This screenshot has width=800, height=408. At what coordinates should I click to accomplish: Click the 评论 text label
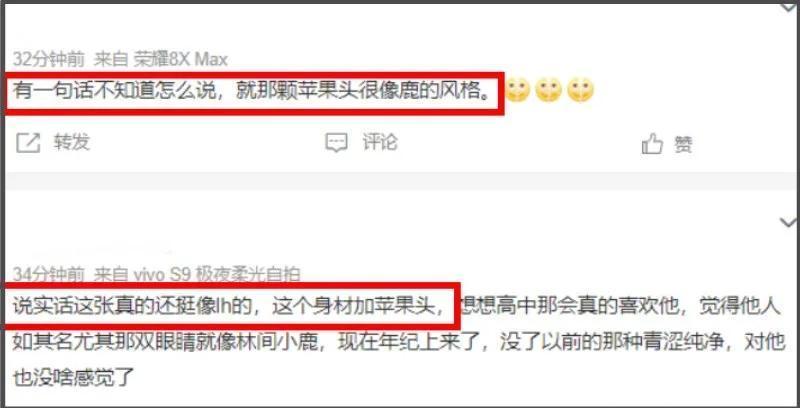(x=380, y=142)
